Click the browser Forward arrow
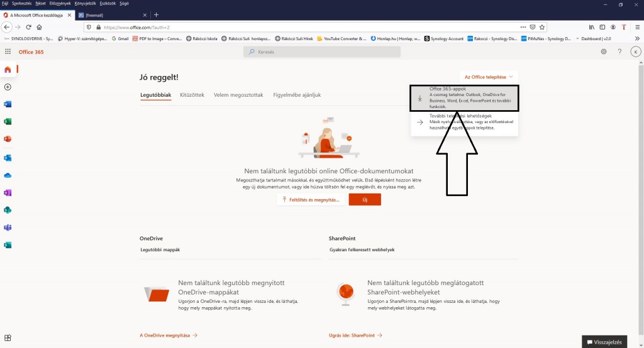This screenshot has width=644, height=348. coord(18,27)
